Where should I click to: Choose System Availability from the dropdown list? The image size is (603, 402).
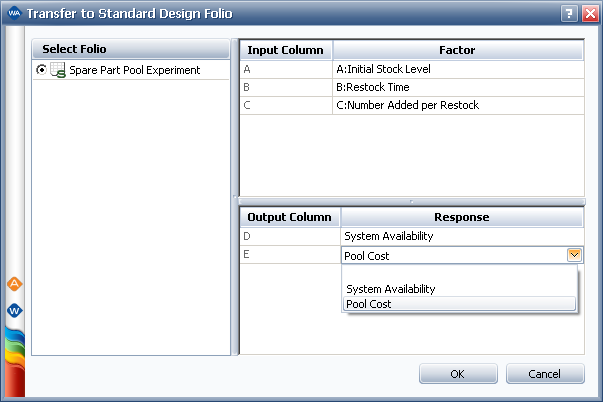click(391, 289)
